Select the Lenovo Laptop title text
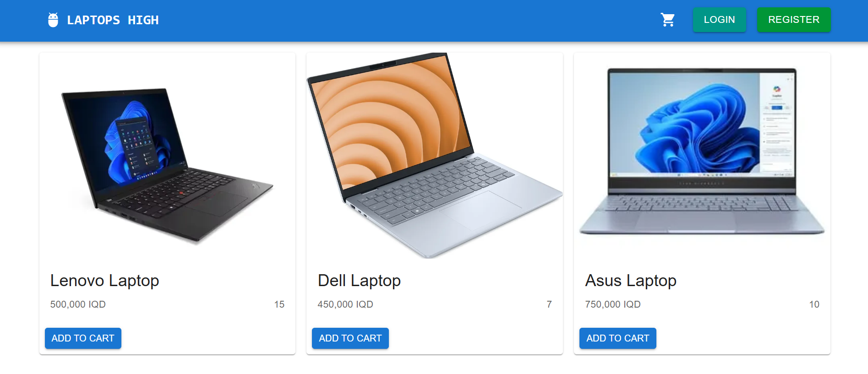This screenshot has width=868, height=374. 104,280
